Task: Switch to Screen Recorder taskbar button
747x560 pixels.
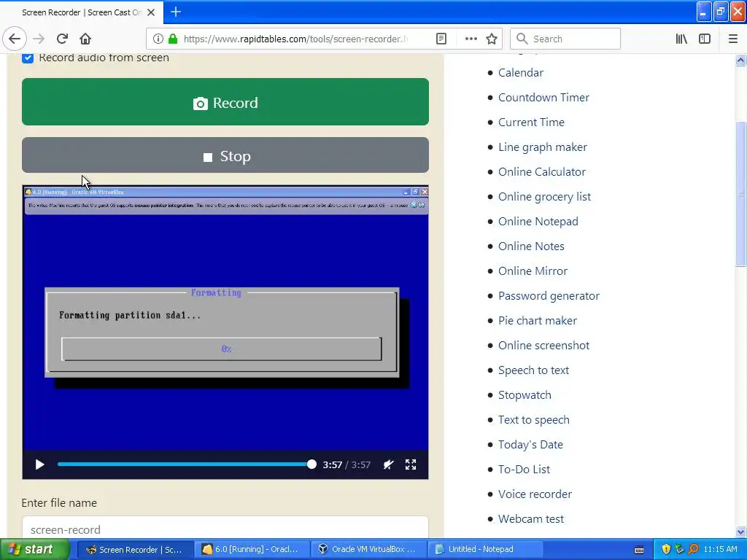Action: point(134,549)
